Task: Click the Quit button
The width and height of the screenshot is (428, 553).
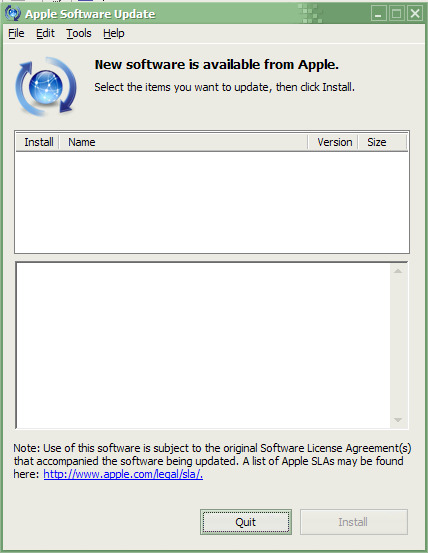Action: coord(246,522)
